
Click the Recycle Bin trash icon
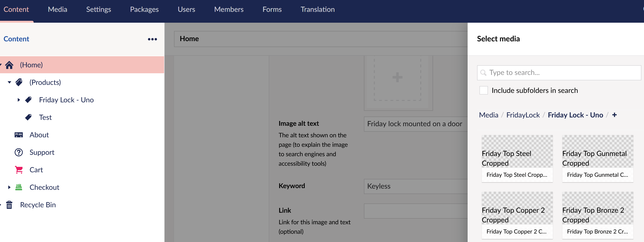pyautogui.click(x=9, y=205)
